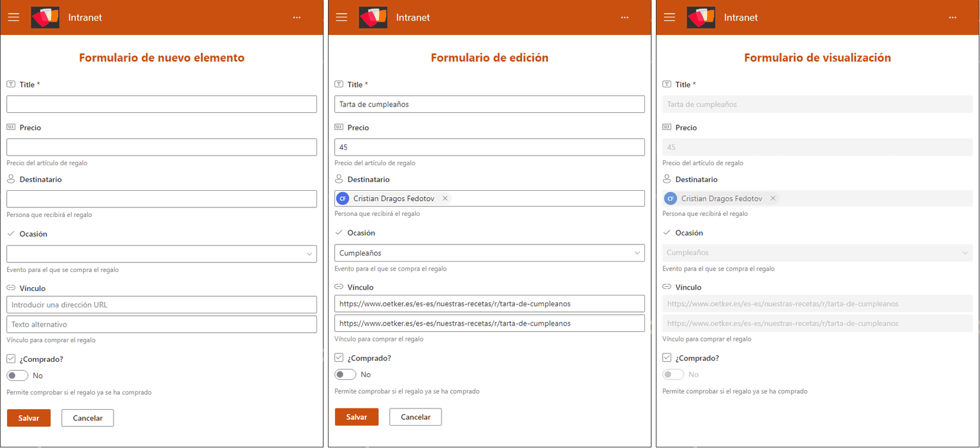Open the ellipsis menu on the edit form
This screenshot has width=980, height=448.
click(x=624, y=17)
